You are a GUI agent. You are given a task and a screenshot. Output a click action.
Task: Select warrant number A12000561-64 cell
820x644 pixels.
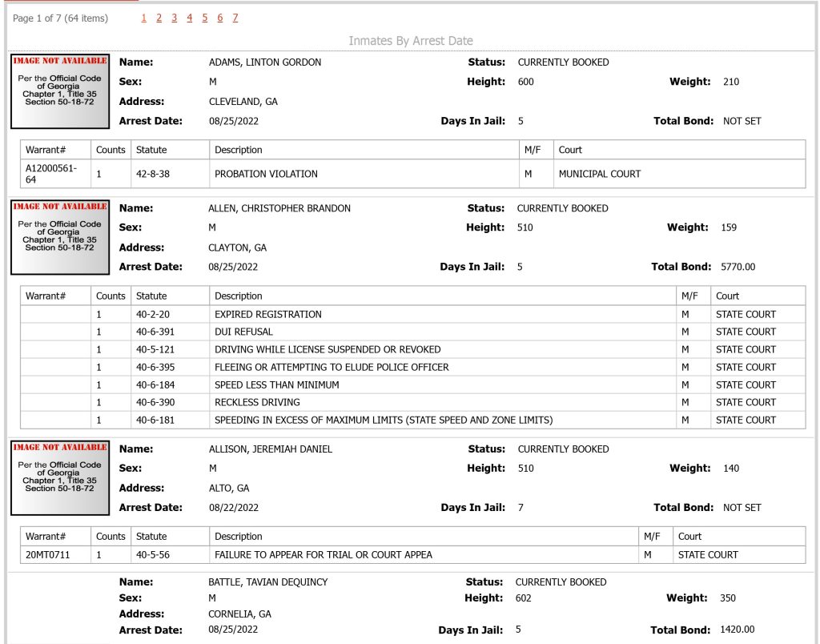pos(55,174)
